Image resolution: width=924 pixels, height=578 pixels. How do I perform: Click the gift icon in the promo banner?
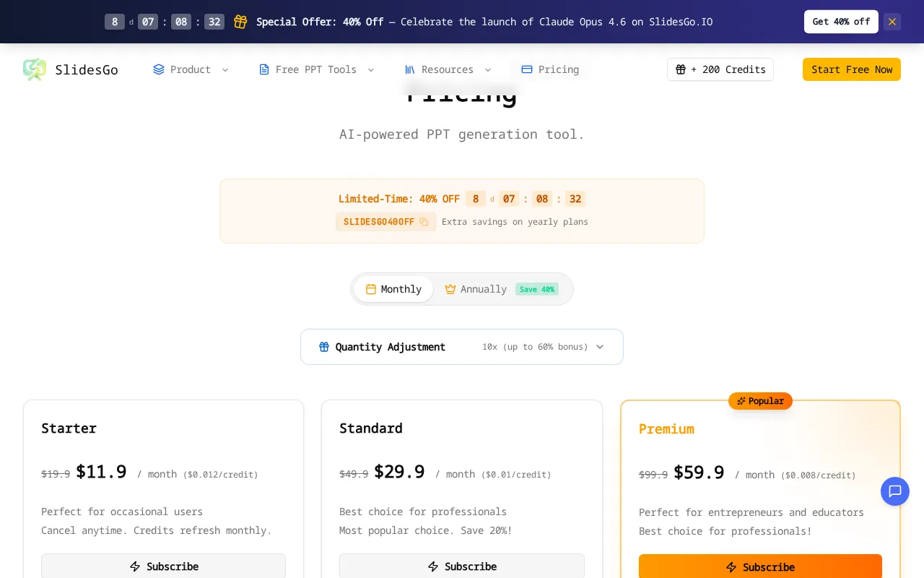click(x=240, y=22)
